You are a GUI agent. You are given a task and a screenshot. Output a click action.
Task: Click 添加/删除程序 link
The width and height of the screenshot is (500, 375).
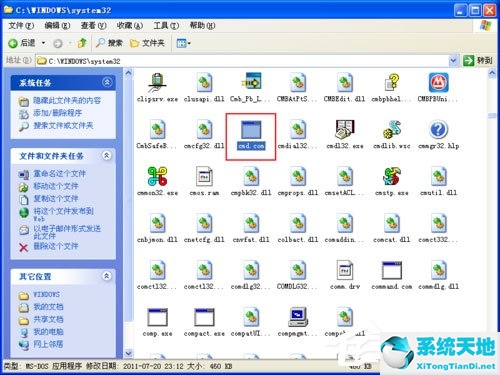[57, 113]
